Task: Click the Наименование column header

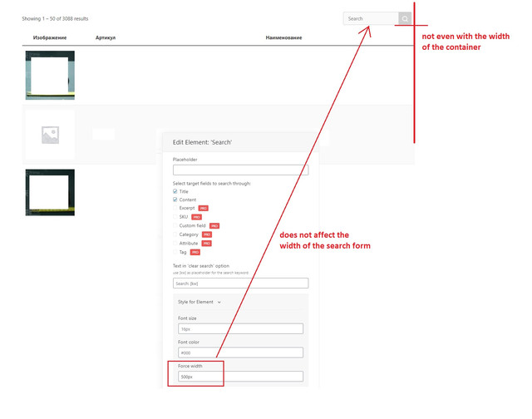Action: point(283,37)
